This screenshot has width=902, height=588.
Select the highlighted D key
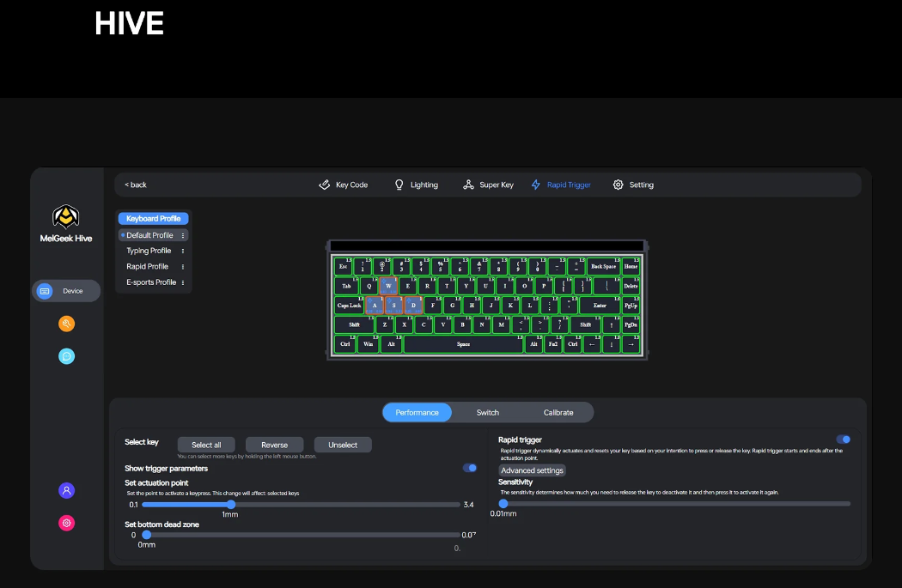coord(413,306)
